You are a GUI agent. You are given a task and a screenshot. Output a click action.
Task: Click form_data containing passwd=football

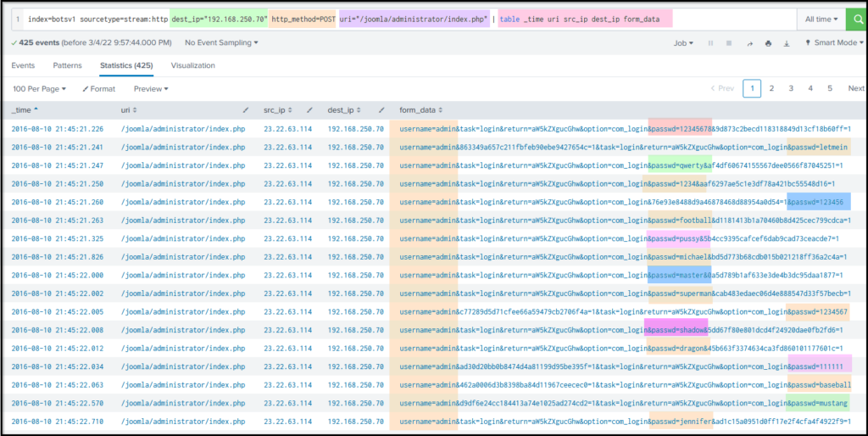625,221
